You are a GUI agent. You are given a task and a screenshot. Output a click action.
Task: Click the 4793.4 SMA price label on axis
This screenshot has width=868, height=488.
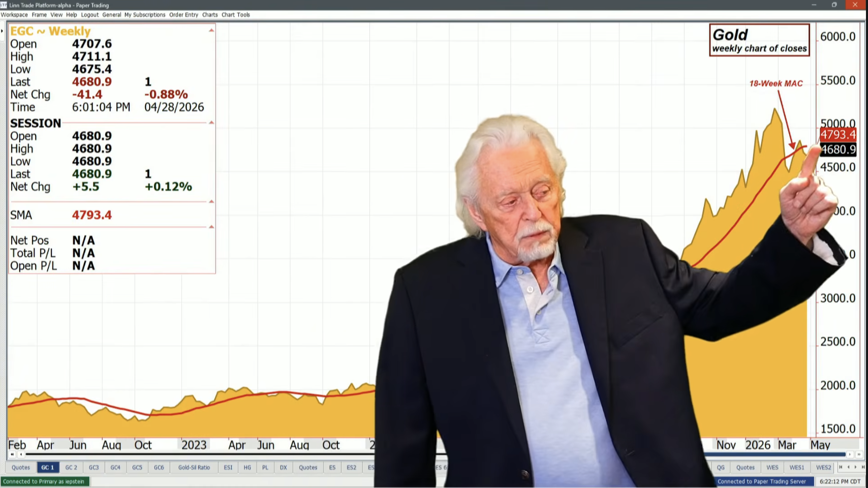838,135
